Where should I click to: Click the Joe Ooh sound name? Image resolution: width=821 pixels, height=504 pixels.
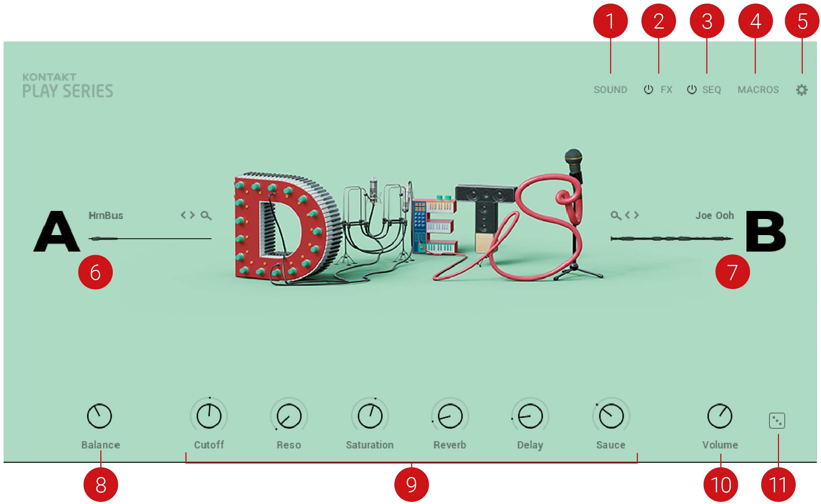[x=714, y=215]
